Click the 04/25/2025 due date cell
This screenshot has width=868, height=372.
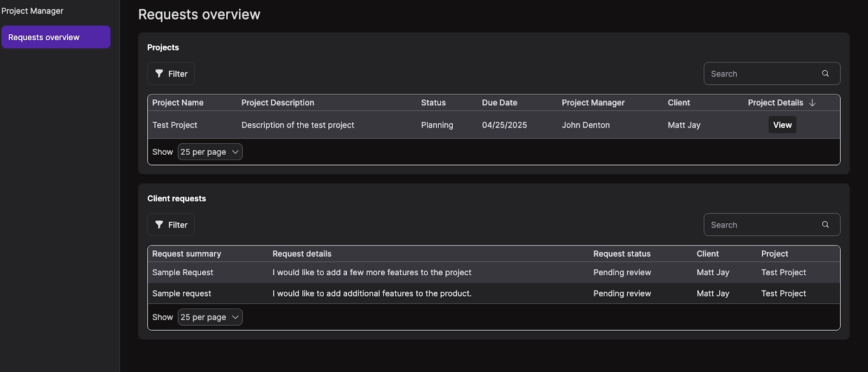click(x=505, y=125)
